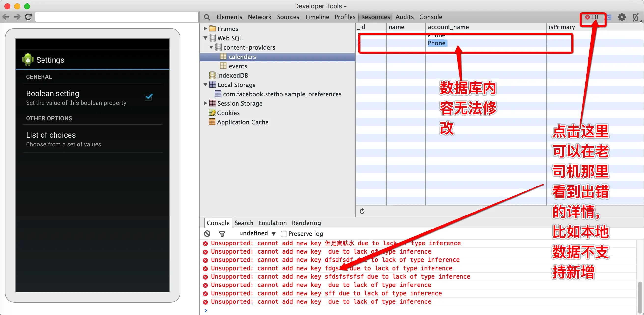The height and width of the screenshot is (315, 644).
Task: Click the console filter funnel icon
Action: click(222, 233)
